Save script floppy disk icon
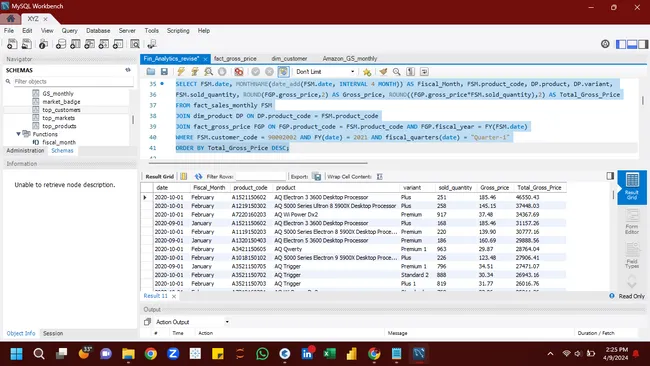This screenshot has height=366, width=650. (x=165, y=72)
